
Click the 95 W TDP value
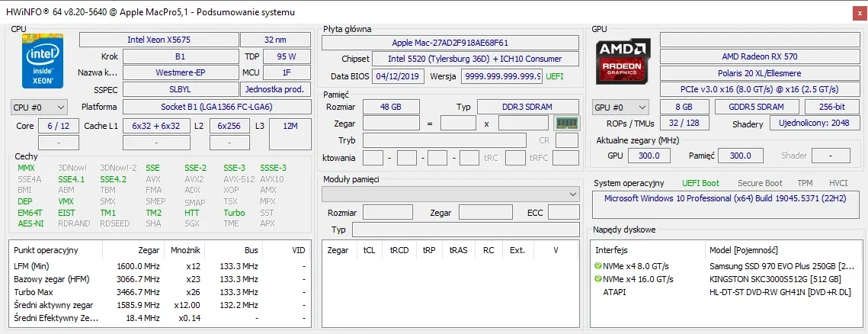click(x=287, y=56)
